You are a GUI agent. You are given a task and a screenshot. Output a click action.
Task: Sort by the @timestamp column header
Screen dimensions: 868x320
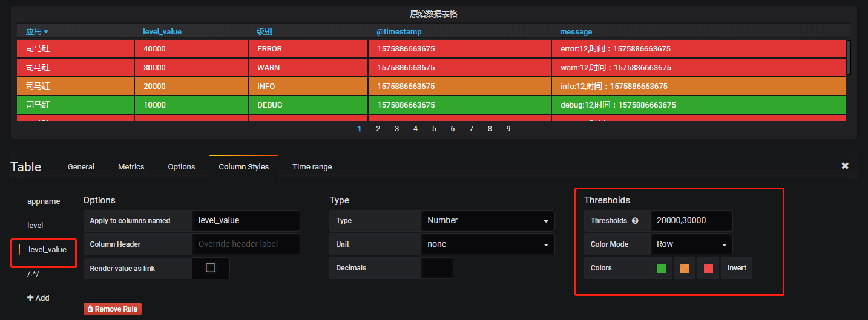399,31
